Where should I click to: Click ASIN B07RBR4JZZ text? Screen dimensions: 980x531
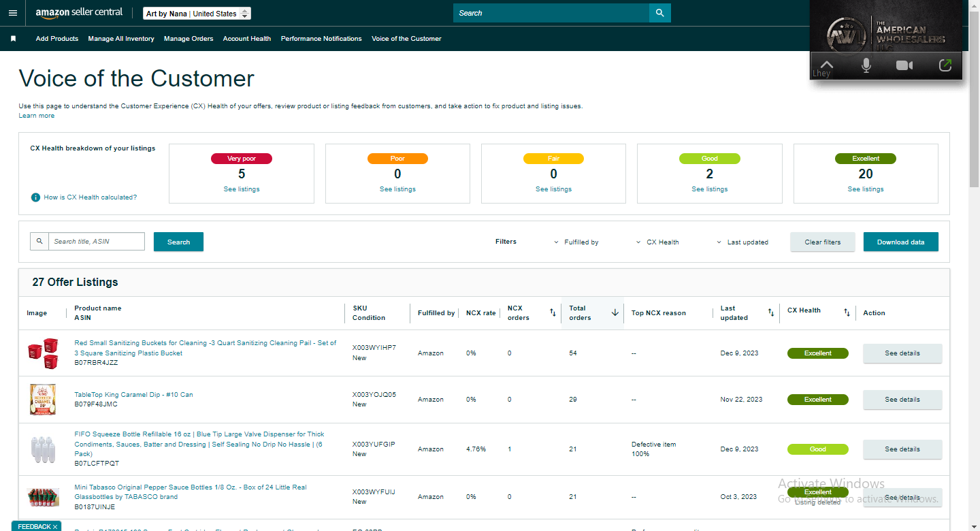96,363
